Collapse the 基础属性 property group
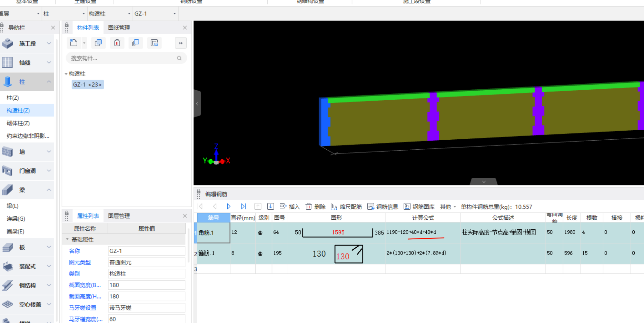644x323 pixels. pyautogui.click(x=67, y=239)
